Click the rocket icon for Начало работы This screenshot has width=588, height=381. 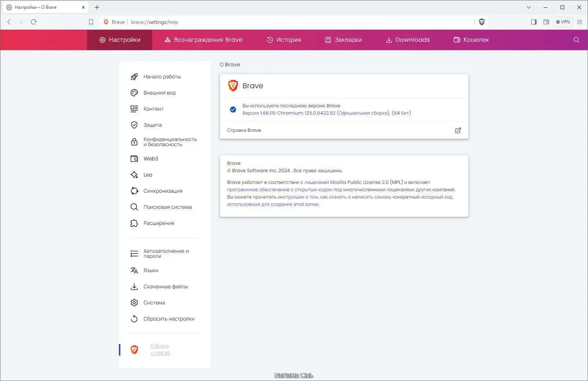134,77
